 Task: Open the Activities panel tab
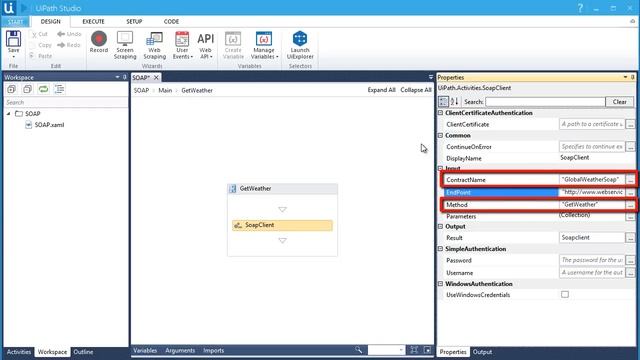click(x=19, y=352)
